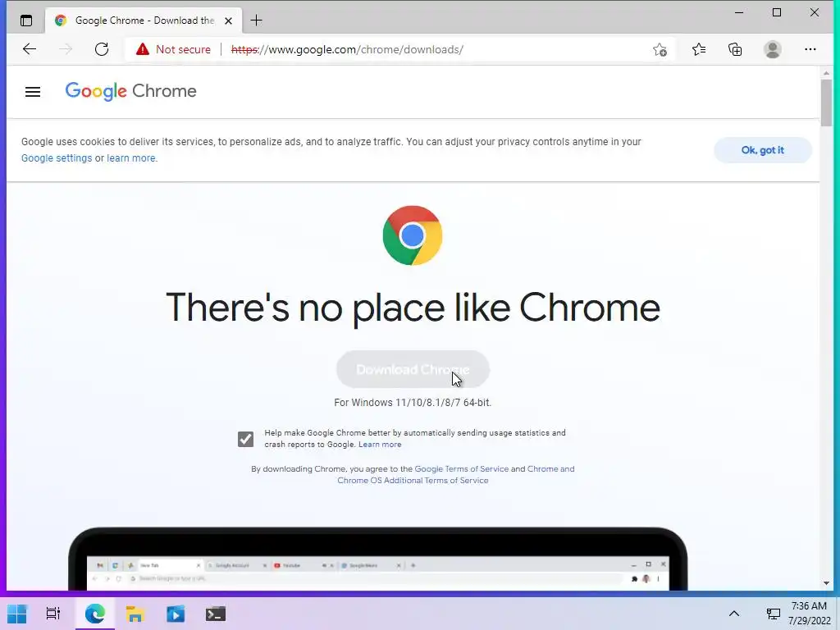Open the Google Terms of Service link
This screenshot has height=630, width=840.
(462, 468)
